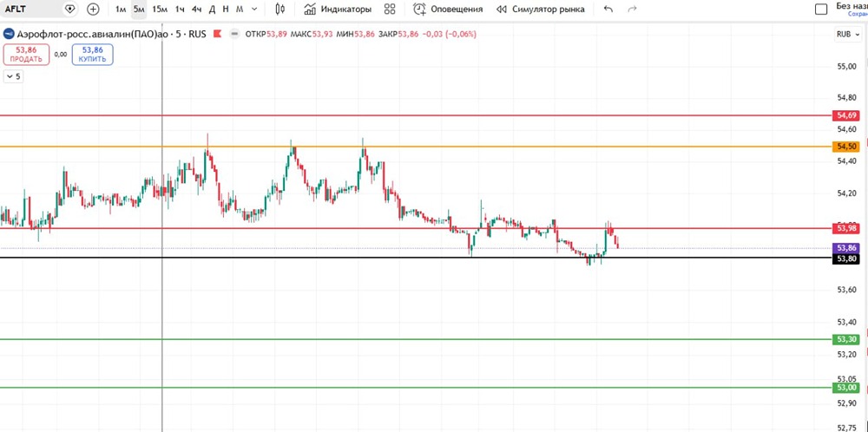868x432 pixels.
Task: Click the −0,03 (−0,06%) change value
Action: pos(449,35)
